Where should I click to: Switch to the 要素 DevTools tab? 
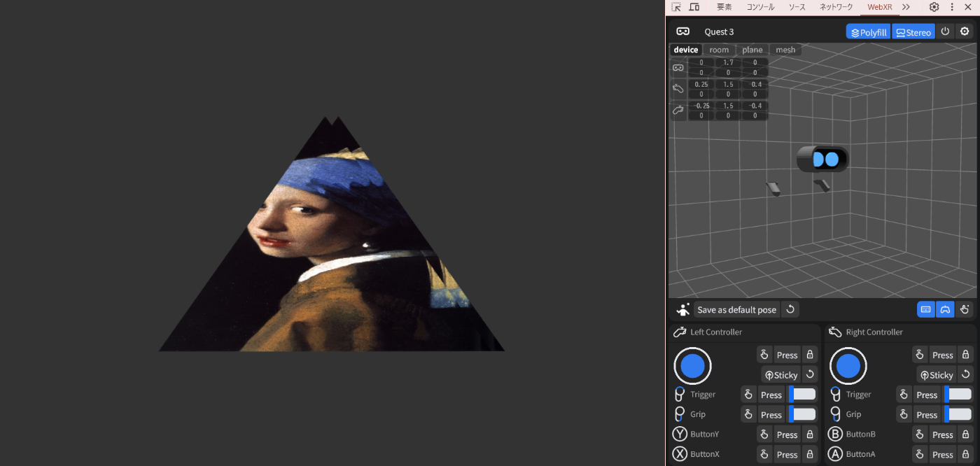(x=724, y=7)
